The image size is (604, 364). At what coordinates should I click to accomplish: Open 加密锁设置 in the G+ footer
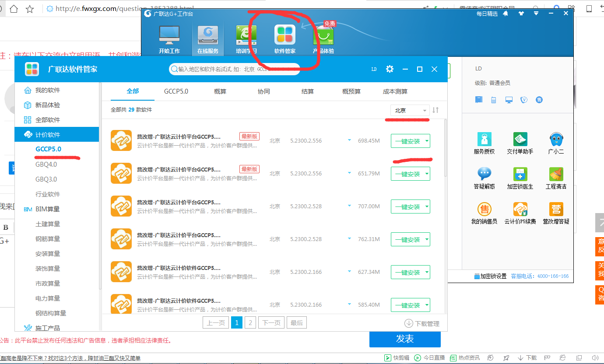coord(490,276)
